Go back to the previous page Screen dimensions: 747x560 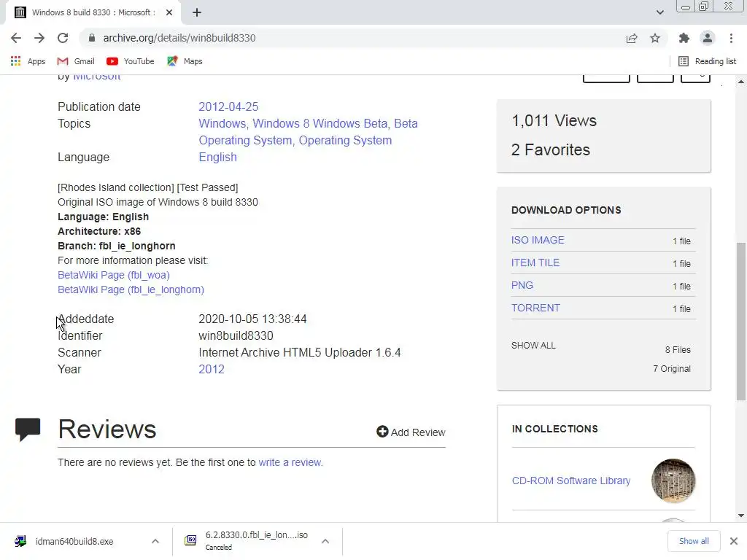16,38
